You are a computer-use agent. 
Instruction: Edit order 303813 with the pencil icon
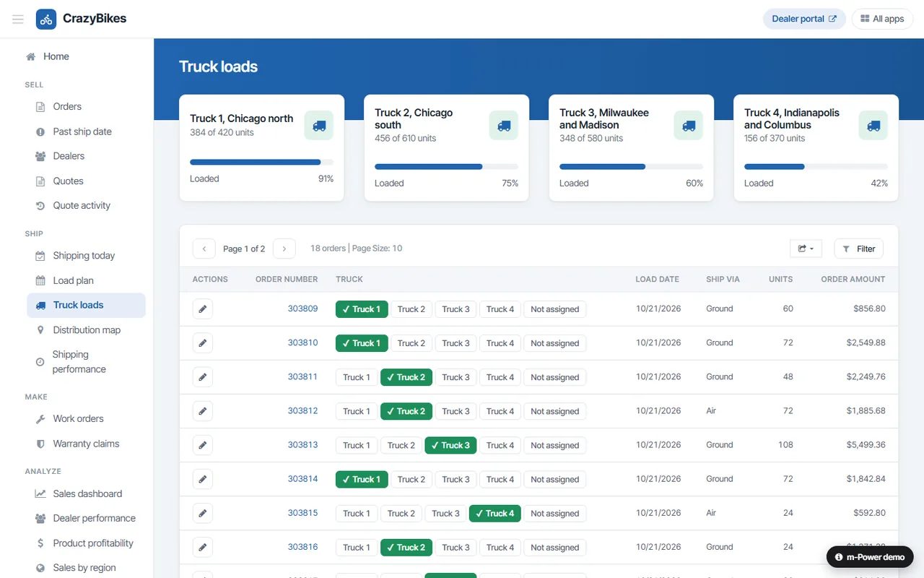[x=203, y=445]
